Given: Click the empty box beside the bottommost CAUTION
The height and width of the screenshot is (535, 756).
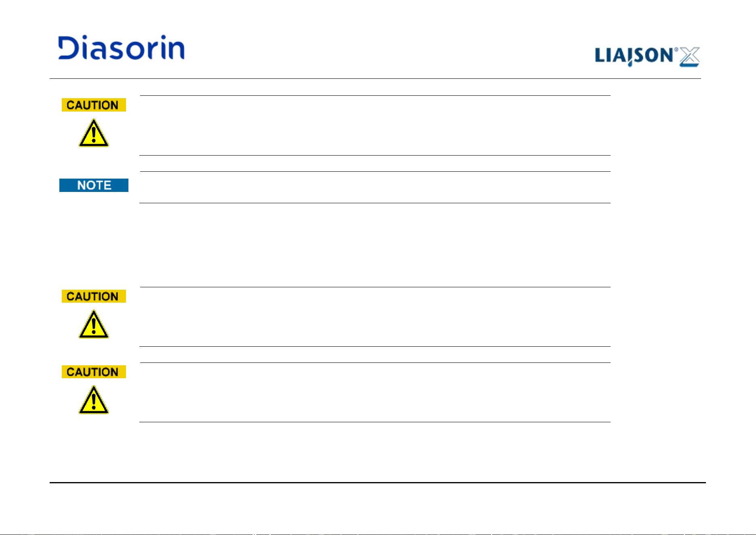Looking at the screenshot, I should tap(375, 392).
